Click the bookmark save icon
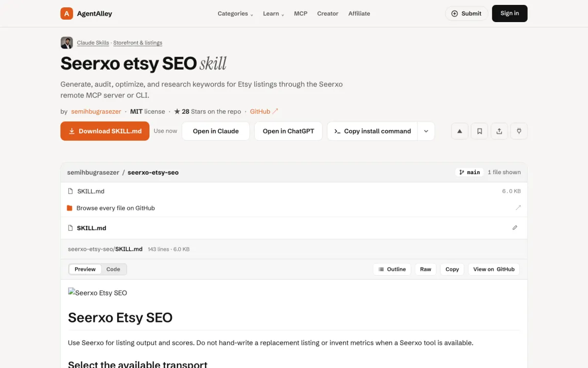Viewport: 588px width, 368px height. pyautogui.click(x=479, y=131)
